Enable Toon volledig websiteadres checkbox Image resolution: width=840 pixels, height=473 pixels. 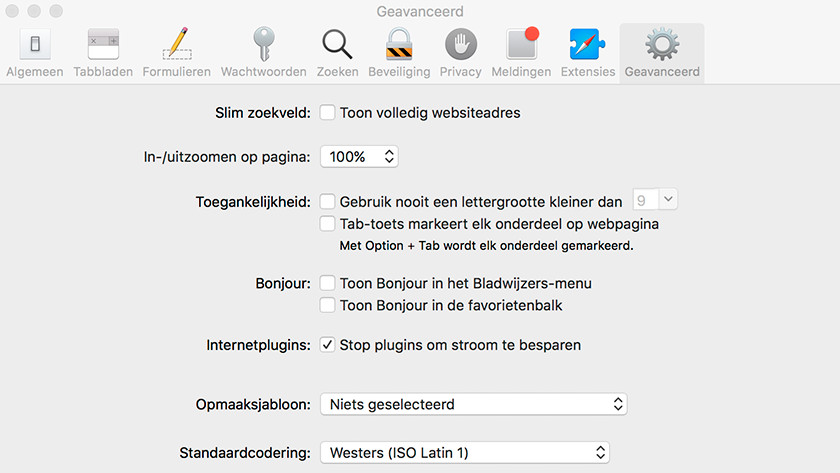(x=327, y=112)
